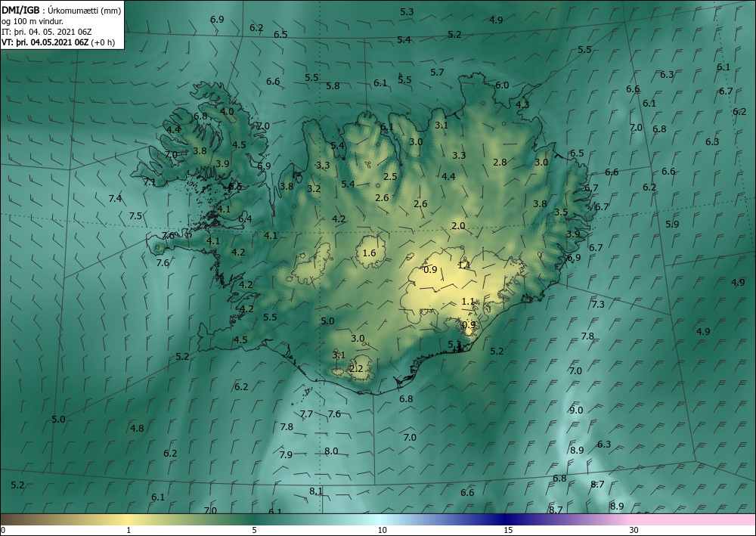756x536 pixels.
Task: Click the 4.0 value in Westfjords
Action: (x=227, y=111)
